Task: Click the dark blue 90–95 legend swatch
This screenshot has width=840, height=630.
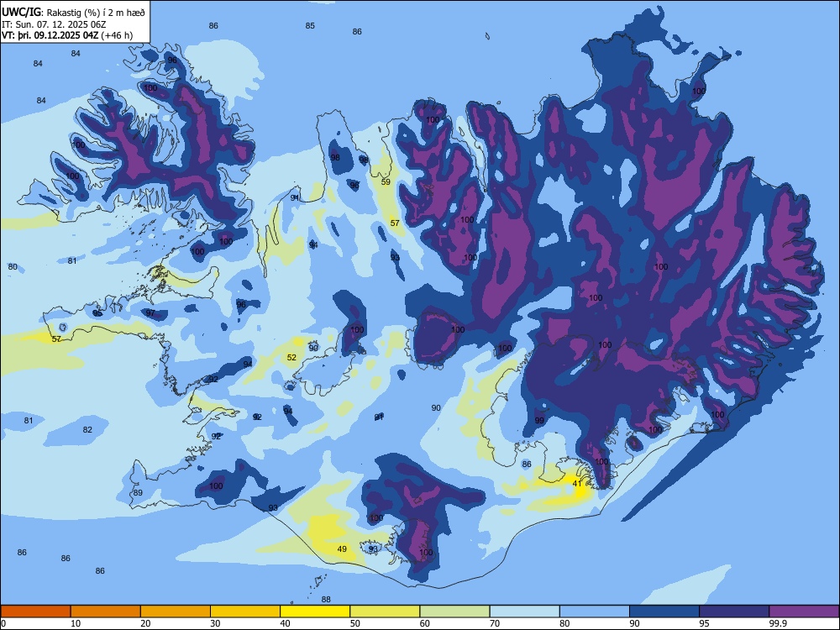Action: [664, 612]
